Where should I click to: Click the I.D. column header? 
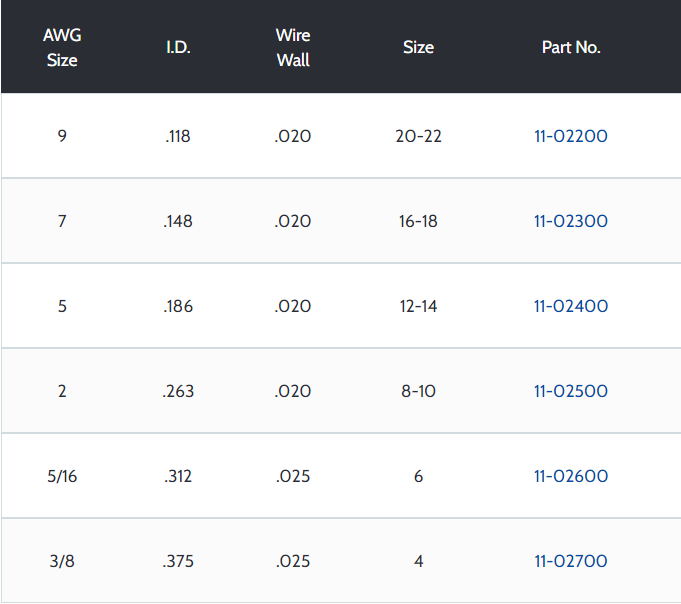pyautogui.click(x=178, y=47)
